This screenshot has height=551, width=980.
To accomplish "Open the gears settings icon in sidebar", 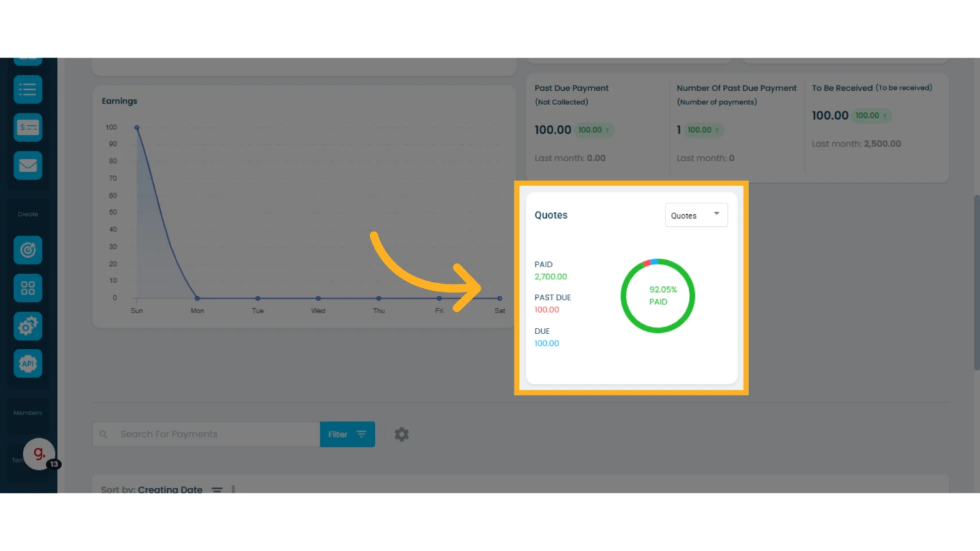I will tap(28, 326).
